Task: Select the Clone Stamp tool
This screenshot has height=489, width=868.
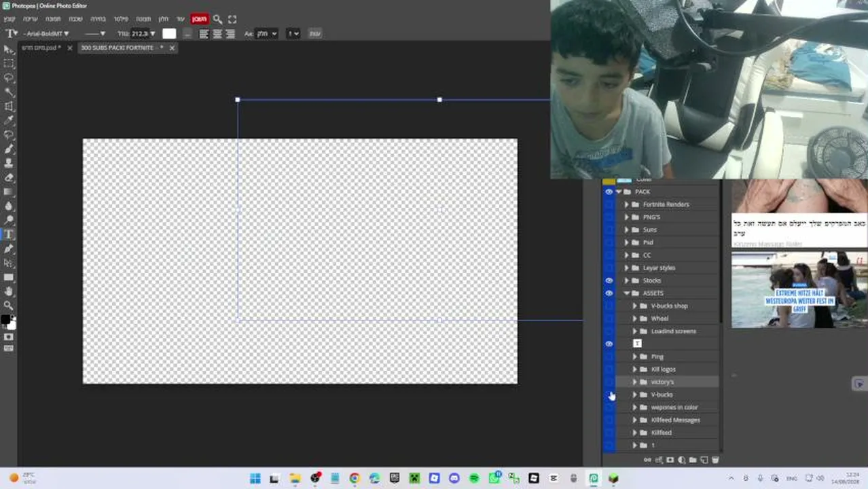Action: [9, 164]
